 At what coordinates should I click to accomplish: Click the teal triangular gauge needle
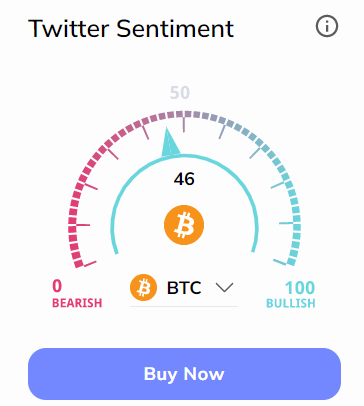(x=170, y=142)
